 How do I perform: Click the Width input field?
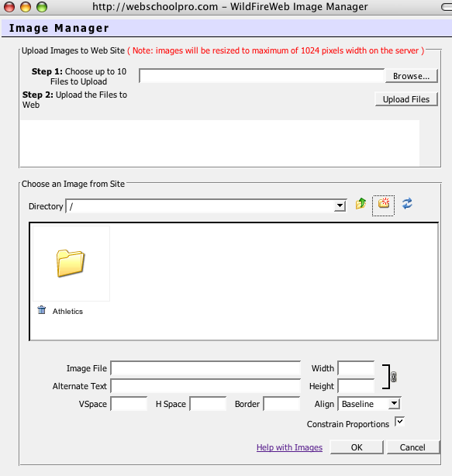[356, 368]
